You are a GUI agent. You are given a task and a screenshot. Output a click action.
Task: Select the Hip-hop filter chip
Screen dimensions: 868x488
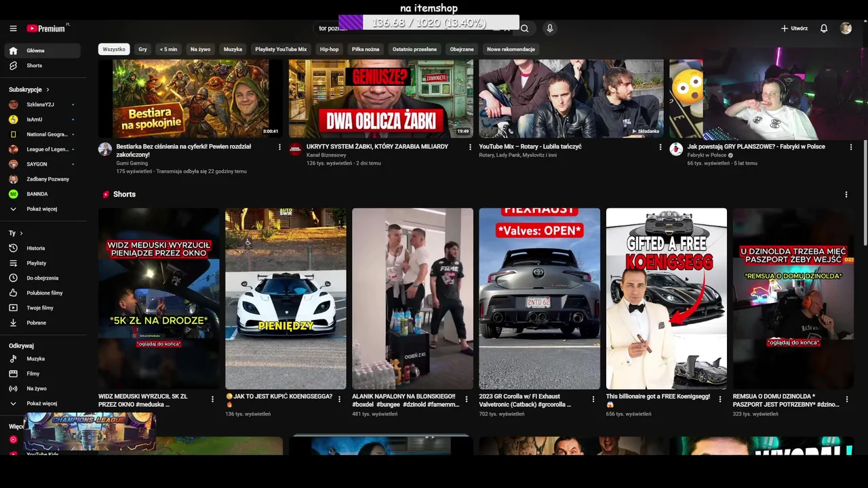[330, 49]
